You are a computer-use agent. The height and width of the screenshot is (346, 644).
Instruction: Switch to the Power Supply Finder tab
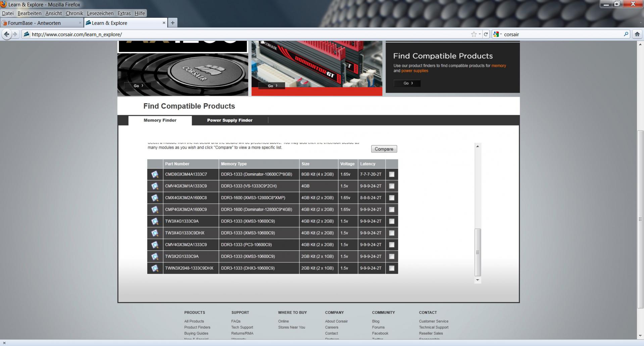point(230,120)
